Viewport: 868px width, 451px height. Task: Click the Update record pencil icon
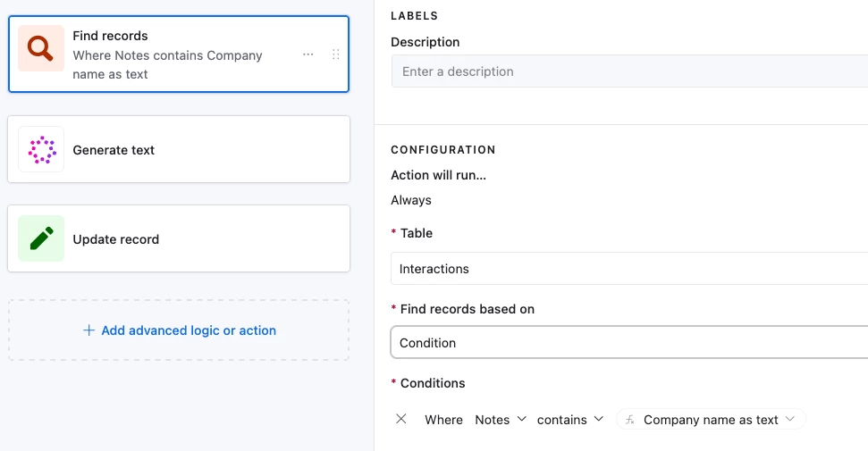coord(41,238)
